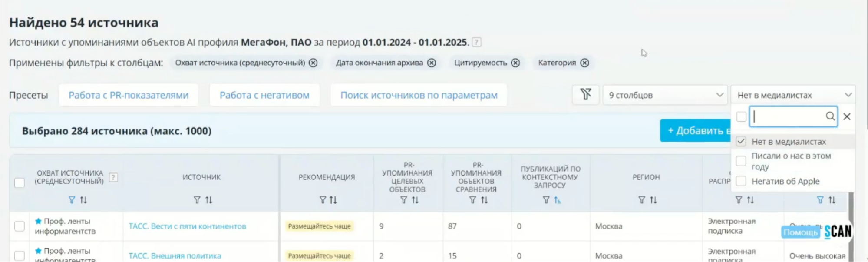Filter the Источник column
Screen dimensions: 868x262
(x=197, y=200)
